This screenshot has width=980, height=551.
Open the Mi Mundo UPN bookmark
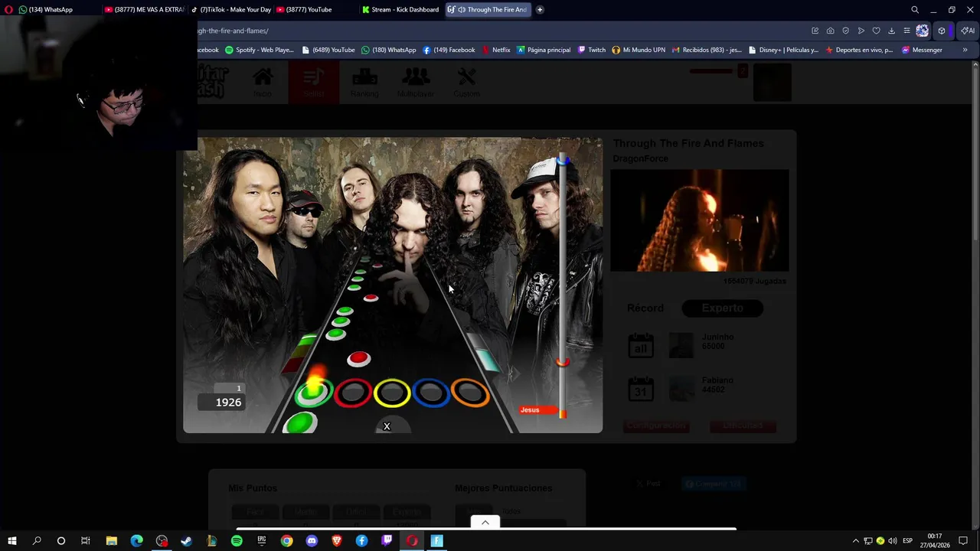point(639,50)
